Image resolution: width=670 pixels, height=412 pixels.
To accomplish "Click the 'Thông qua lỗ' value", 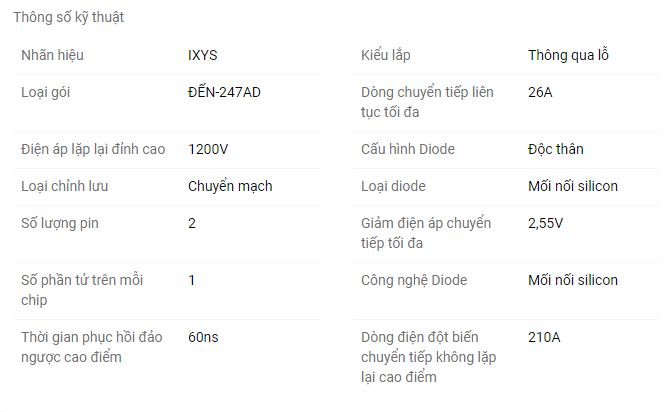I will (568, 55).
